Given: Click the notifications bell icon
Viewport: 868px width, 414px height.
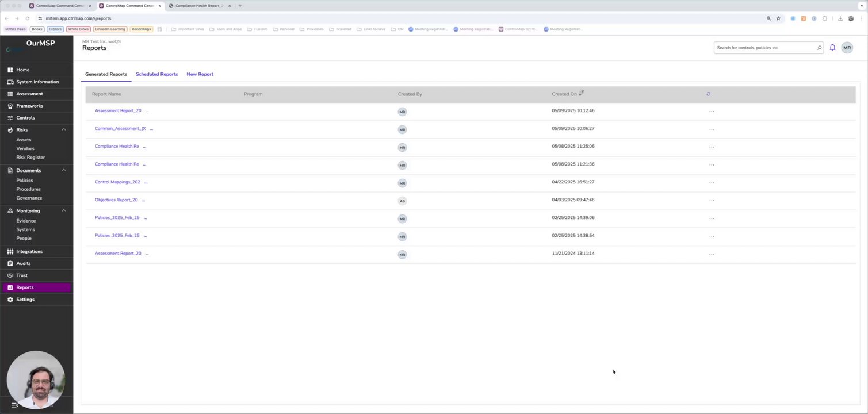Looking at the screenshot, I should coord(832,48).
